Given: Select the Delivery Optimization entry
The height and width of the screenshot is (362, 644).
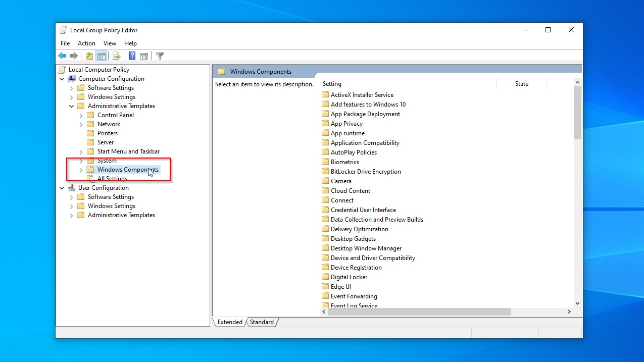Looking at the screenshot, I should pyautogui.click(x=360, y=229).
